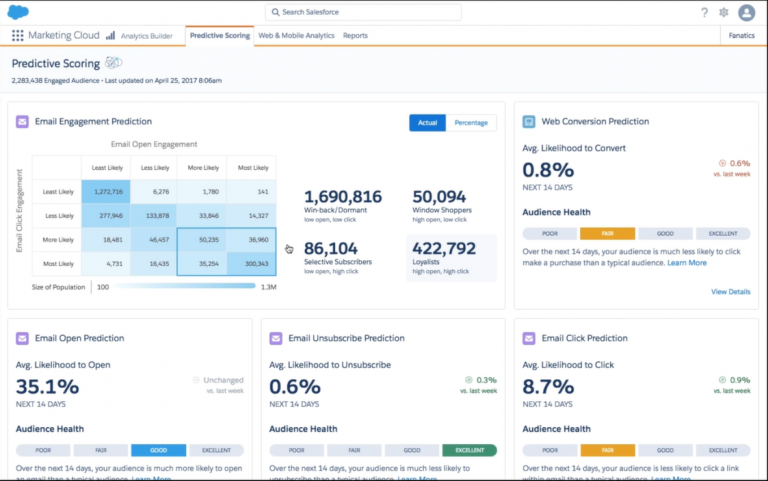
Task: Open the Fanatics account menu
Action: (x=742, y=36)
